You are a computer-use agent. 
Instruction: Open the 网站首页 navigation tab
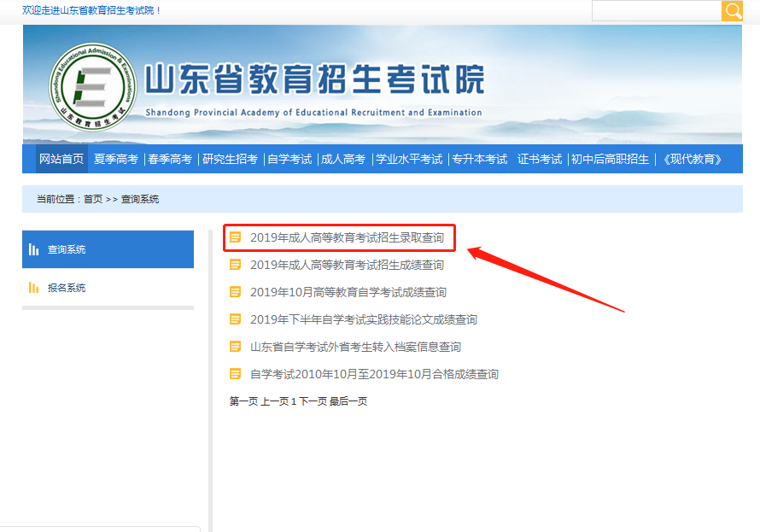coord(61,159)
